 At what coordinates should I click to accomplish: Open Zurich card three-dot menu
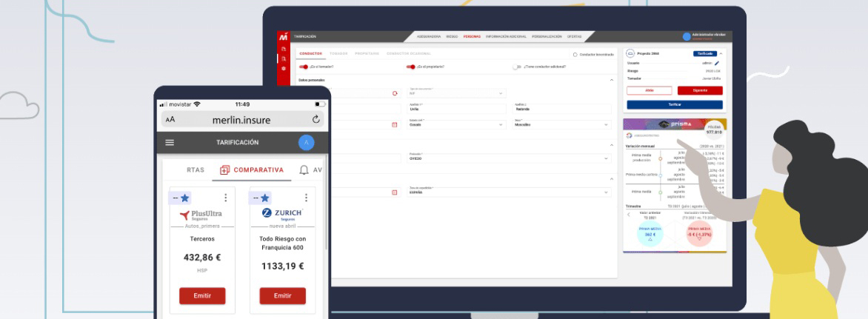point(306,198)
